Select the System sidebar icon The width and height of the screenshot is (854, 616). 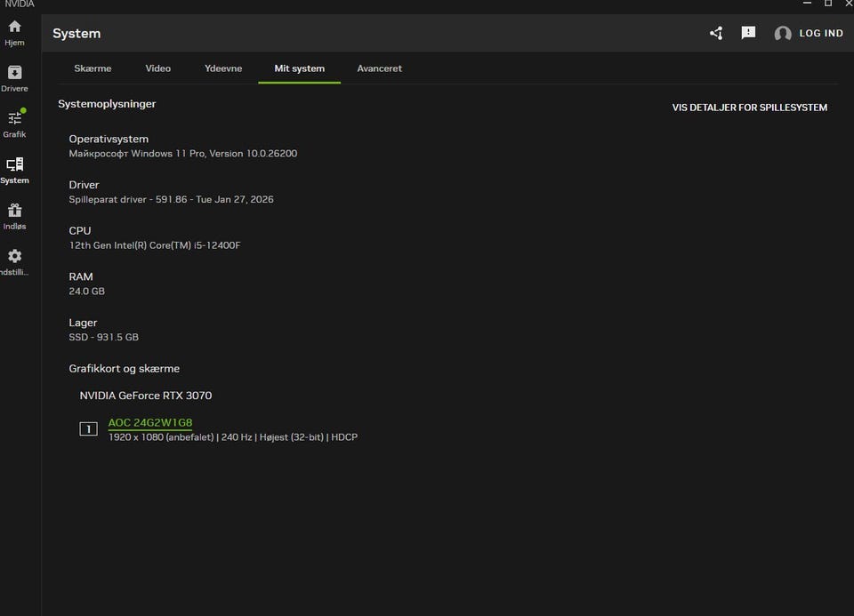tap(15, 171)
